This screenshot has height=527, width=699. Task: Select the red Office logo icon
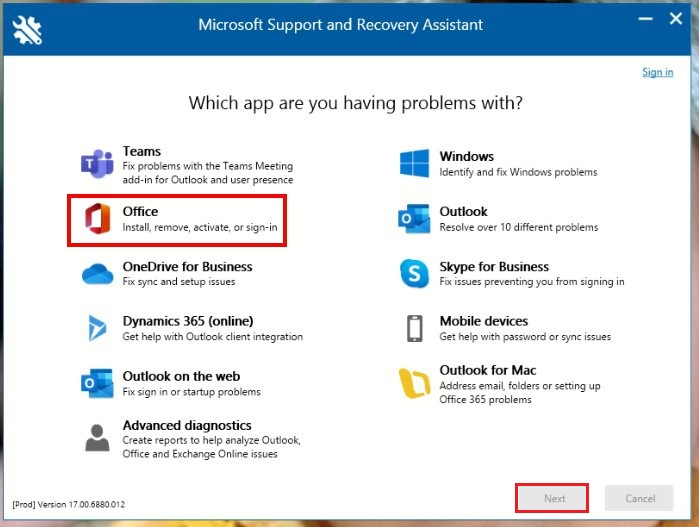(97, 219)
